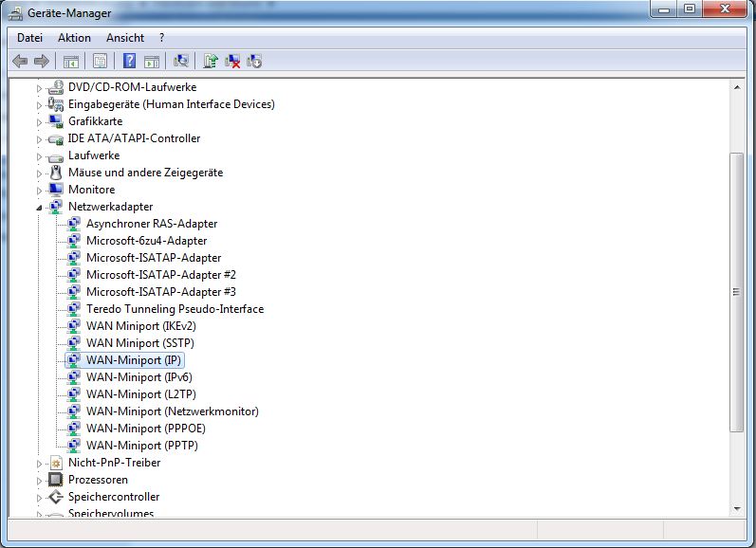Click the blue Help question mark icon
Screen dimensions: 756x548
tap(130, 62)
